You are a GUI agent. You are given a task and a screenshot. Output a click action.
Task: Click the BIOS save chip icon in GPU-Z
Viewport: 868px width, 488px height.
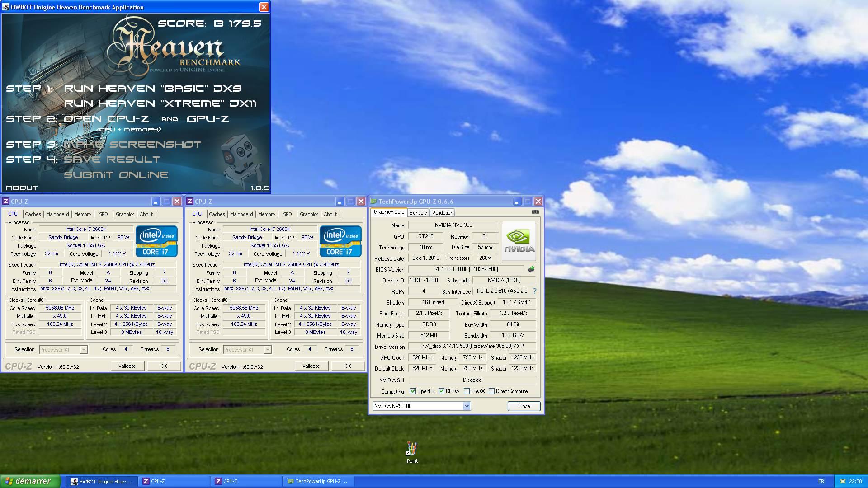pyautogui.click(x=531, y=269)
